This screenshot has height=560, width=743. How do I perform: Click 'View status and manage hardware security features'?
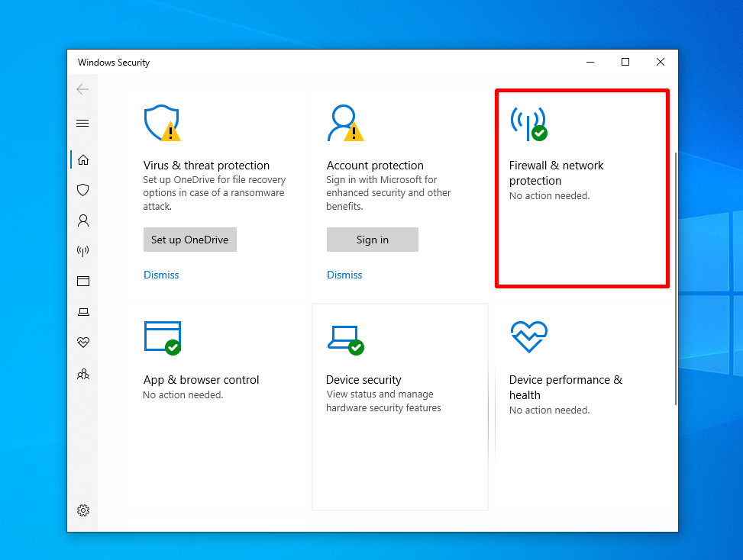click(x=383, y=401)
